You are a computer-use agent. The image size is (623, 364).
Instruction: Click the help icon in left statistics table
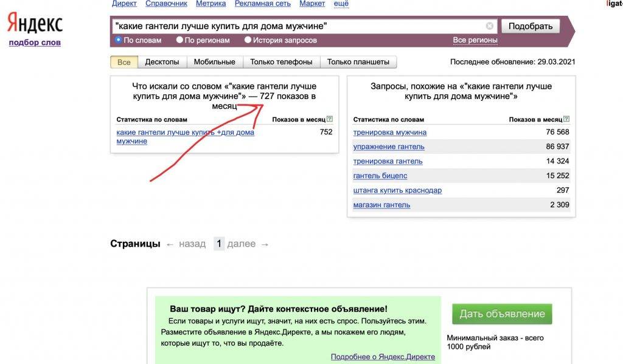tap(329, 119)
